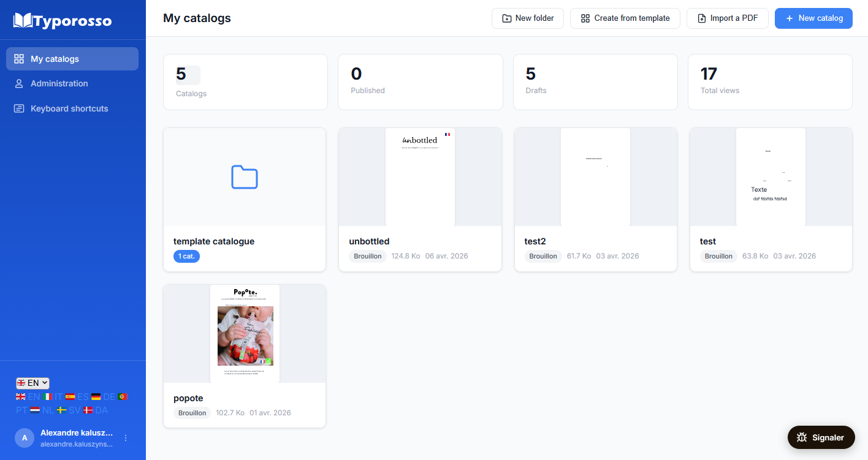Click Import a PDF button
This screenshot has width=868, height=460.
[727, 18]
